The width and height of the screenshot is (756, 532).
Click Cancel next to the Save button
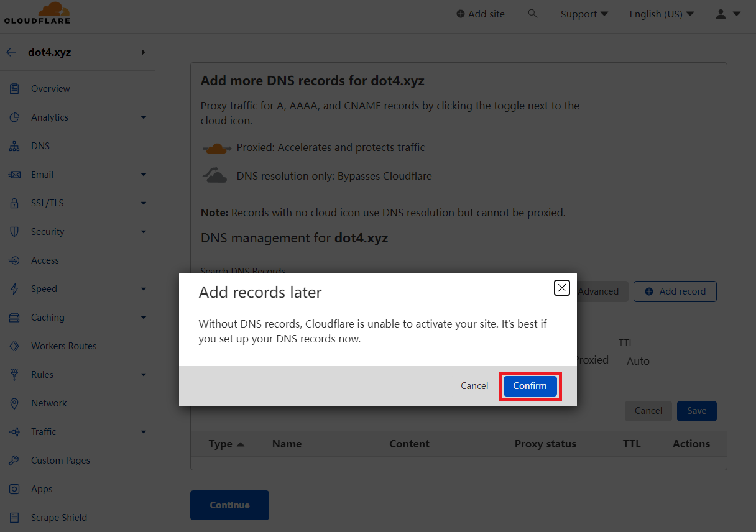648,411
